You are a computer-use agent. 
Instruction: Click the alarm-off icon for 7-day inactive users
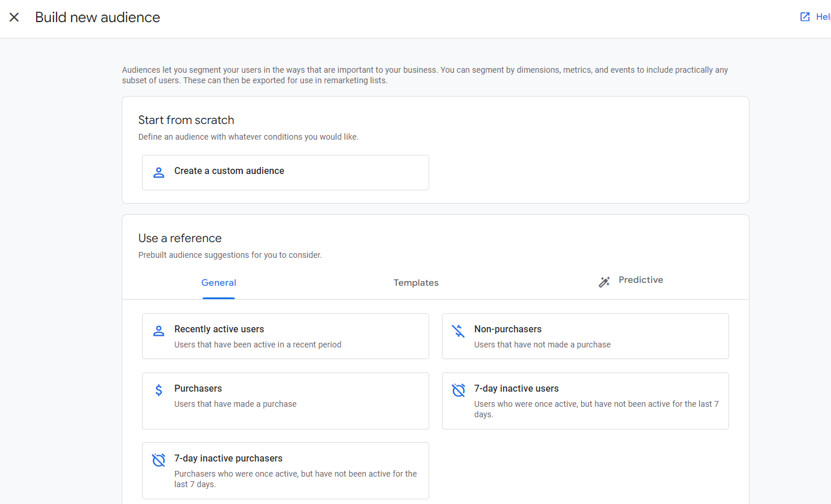458,390
